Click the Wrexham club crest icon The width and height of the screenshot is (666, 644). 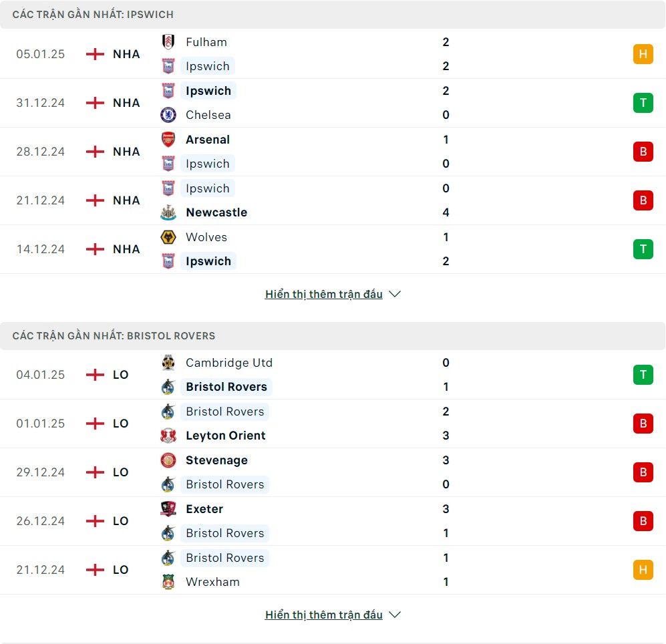click(168, 582)
